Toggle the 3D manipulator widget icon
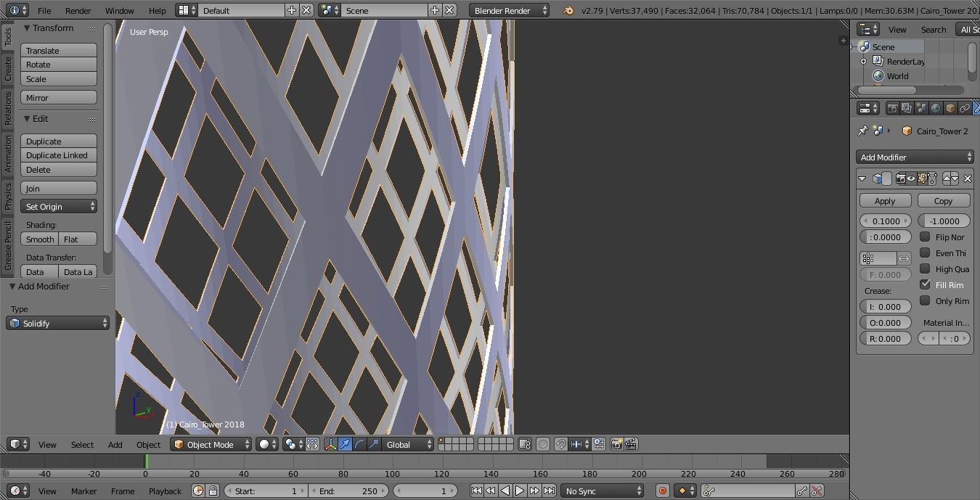980x500 pixels. (x=331, y=444)
